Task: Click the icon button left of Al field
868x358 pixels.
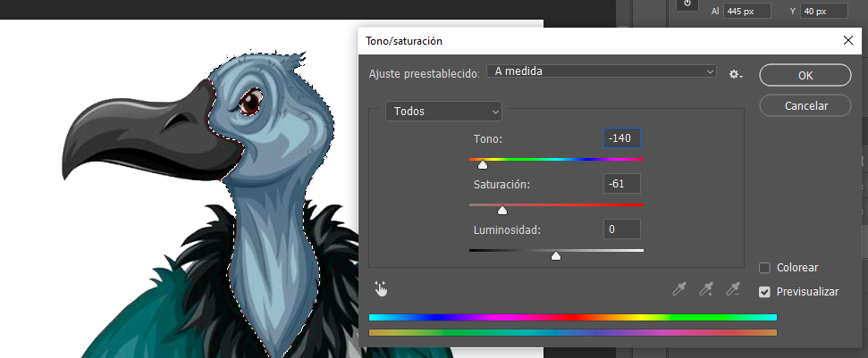Action: coord(687,4)
